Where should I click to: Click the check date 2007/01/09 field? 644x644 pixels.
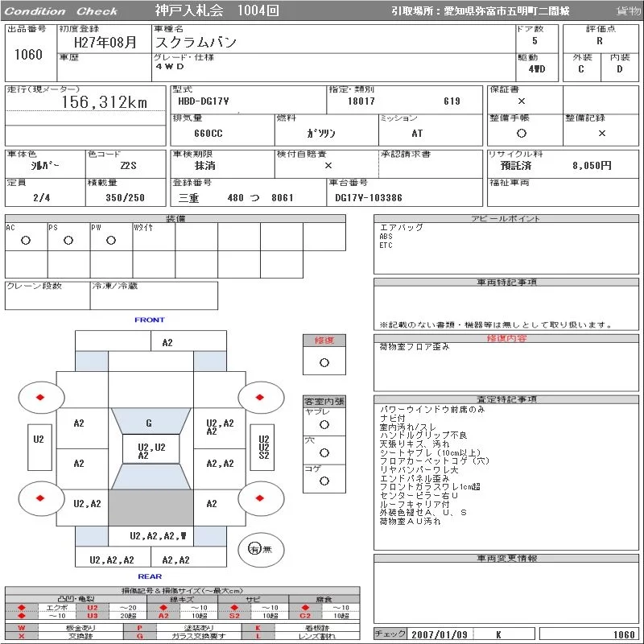440,634
